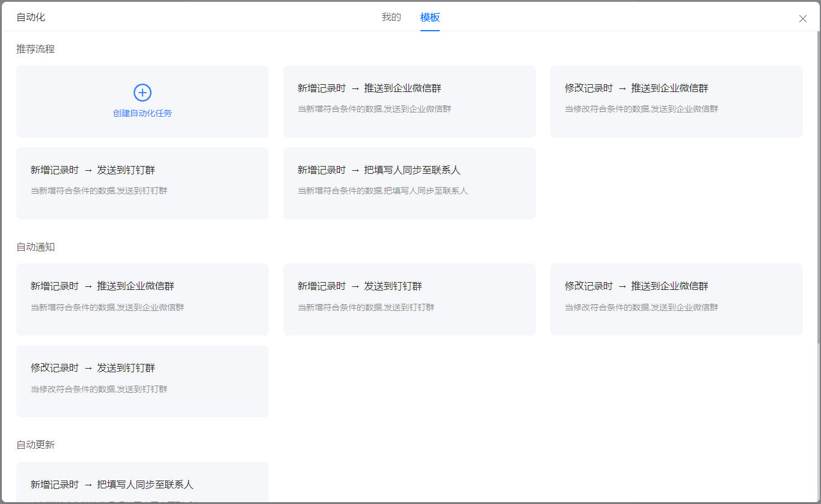The height and width of the screenshot is (504, 821).
Task: Select 新增记录时→把填写人同步至联系人 template under 自动更新
Action: (x=143, y=482)
